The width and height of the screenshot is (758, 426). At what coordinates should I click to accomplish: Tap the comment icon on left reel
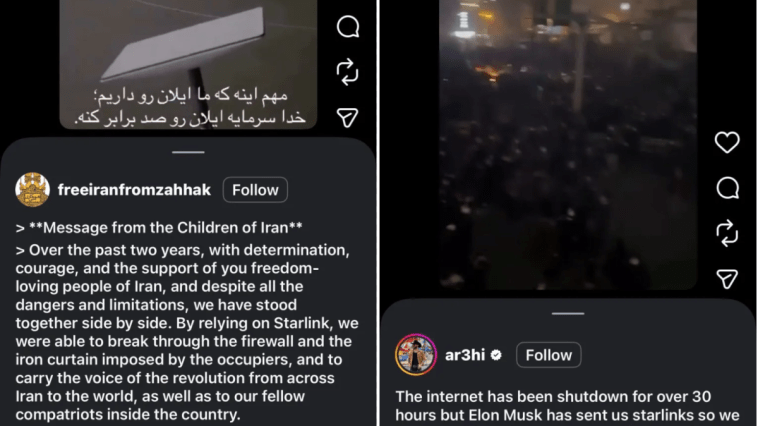coord(348,27)
